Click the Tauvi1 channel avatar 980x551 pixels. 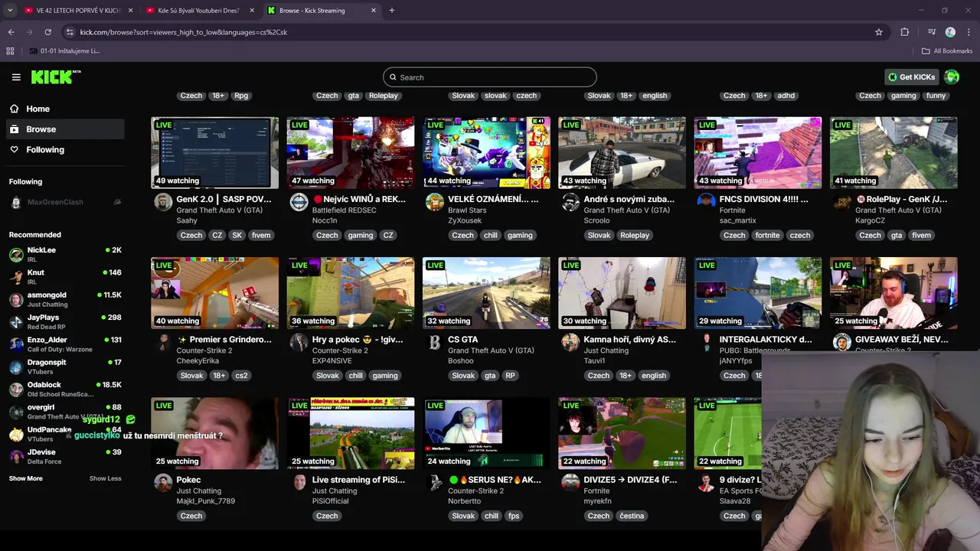pyautogui.click(x=570, y=342)
